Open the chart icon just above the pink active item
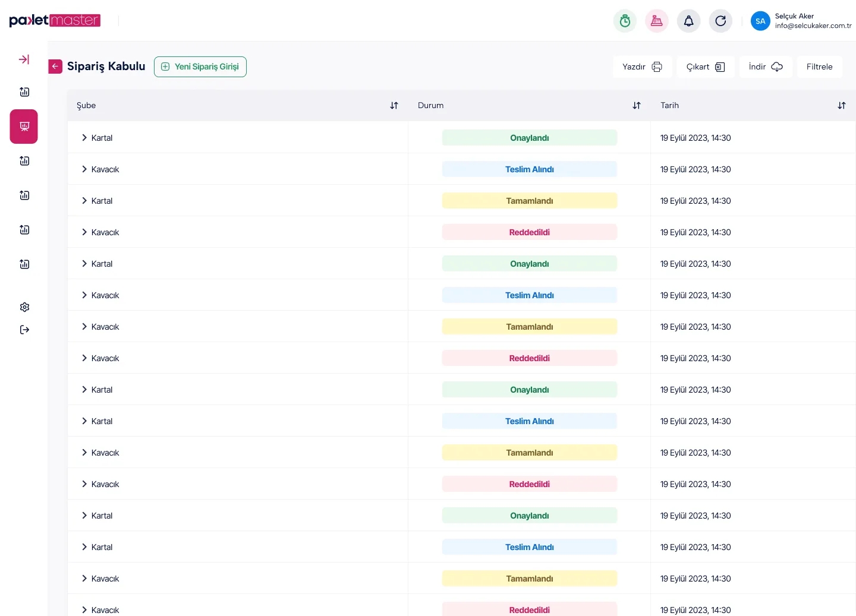This screenshot has height=616, width=856. pyautogui.click(x=24, y=91)
